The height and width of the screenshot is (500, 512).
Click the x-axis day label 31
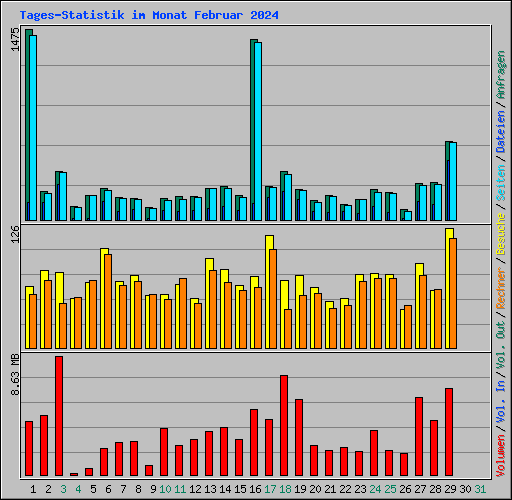pyautogui.click(x=480, y=489)
